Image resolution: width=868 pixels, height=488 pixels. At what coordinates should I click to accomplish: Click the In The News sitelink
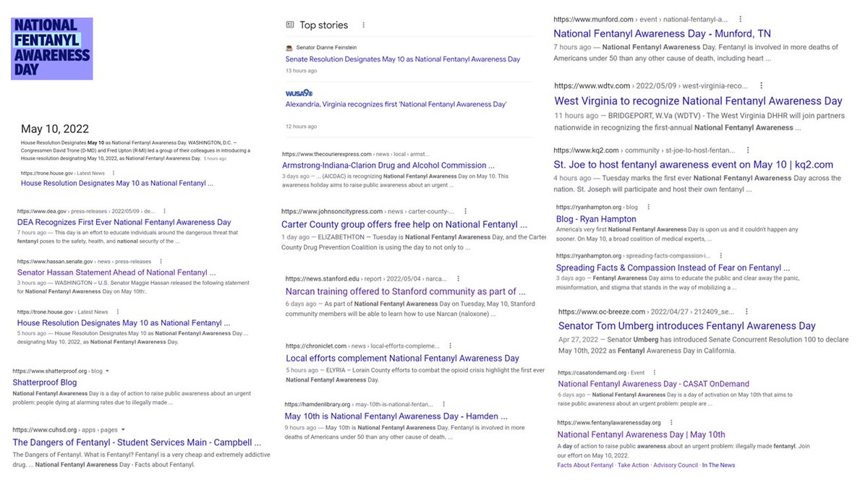pos(718,466)
